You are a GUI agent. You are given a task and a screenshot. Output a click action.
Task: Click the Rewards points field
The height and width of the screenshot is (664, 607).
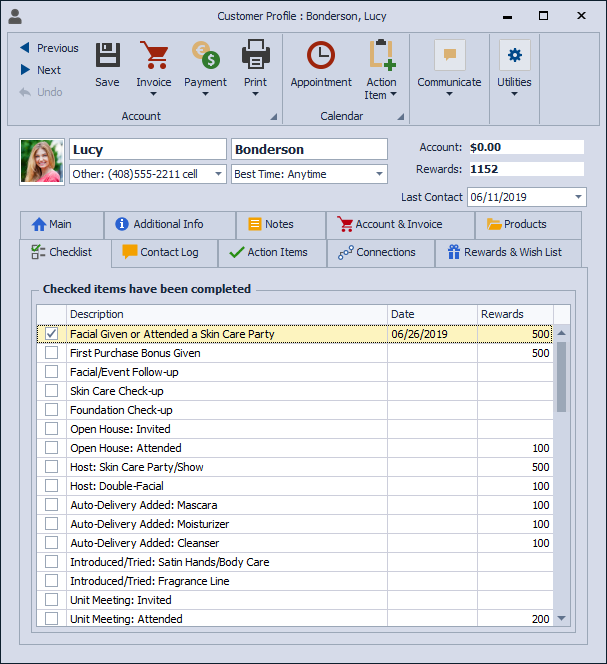[x=527, y=169]
